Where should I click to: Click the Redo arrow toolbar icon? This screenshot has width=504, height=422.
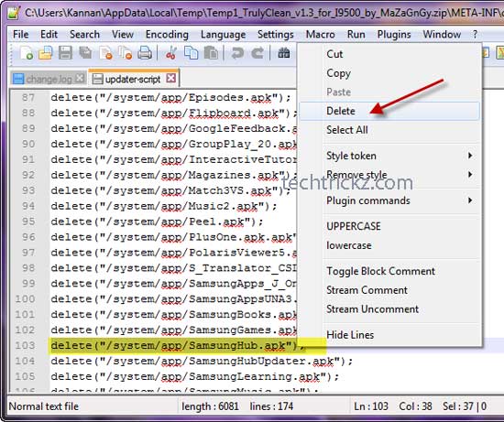(x=257, y=53)
